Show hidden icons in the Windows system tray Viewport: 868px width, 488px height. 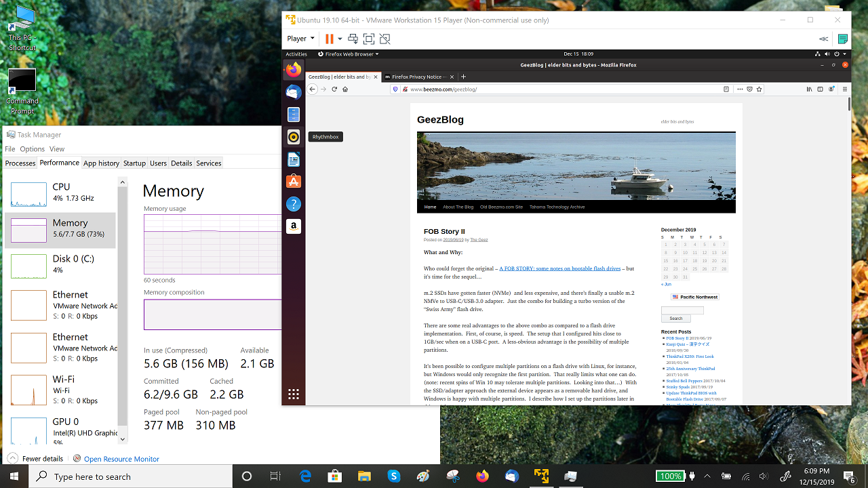pyautogui.click(x=707, y=476)
